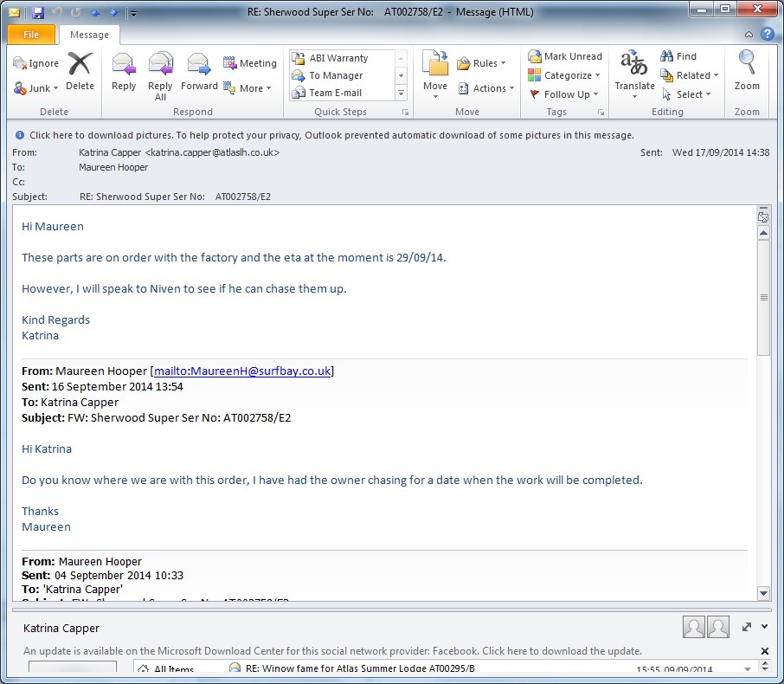Click the icon above the message scrollbar

(763, 217)
